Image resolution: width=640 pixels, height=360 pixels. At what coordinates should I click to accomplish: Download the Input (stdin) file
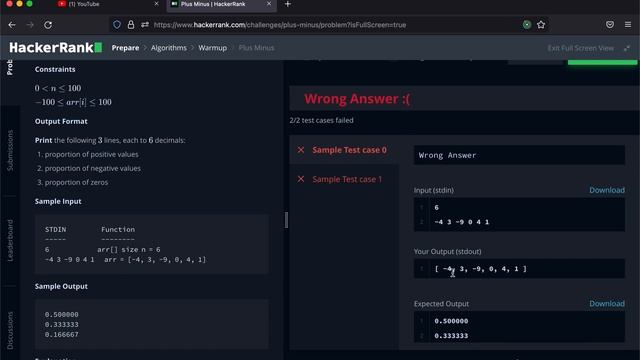click(607, 190)
